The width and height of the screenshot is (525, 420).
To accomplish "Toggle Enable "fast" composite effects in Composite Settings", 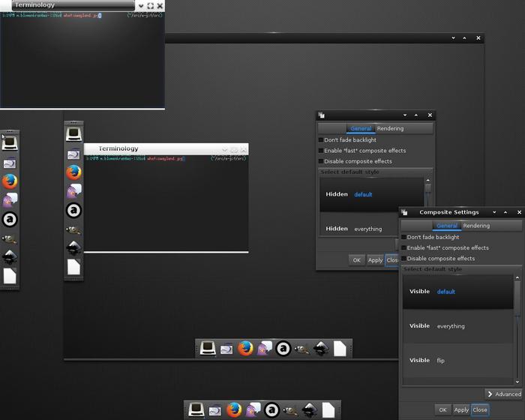I will pyautogui.click(x=403, y=247).
